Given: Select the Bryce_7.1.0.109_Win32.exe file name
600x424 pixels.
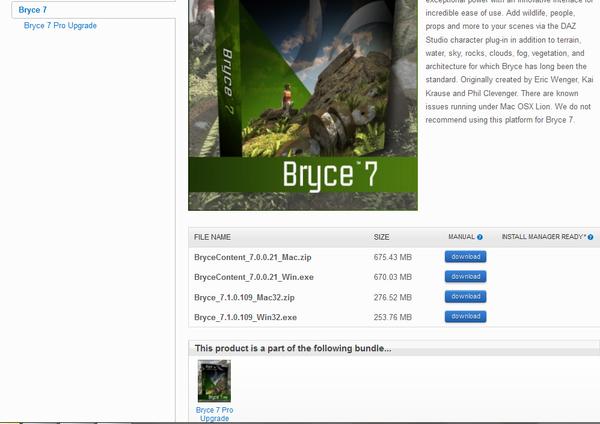Looking at the screenshot, I should [x=245, y=317].
